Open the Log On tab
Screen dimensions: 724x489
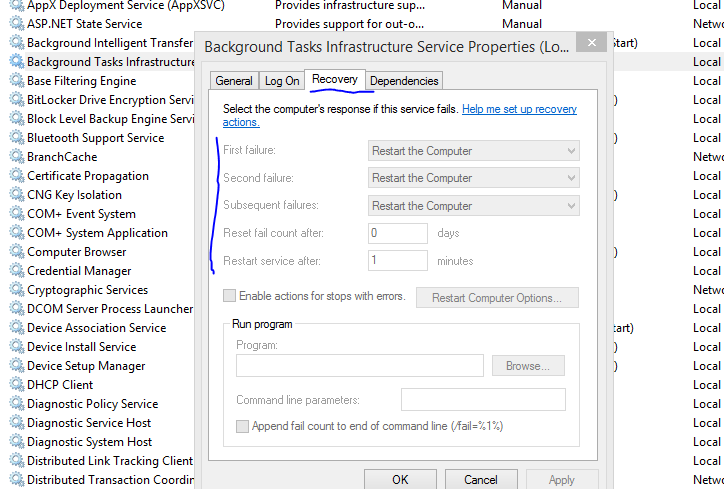click(x=281, y=81)
